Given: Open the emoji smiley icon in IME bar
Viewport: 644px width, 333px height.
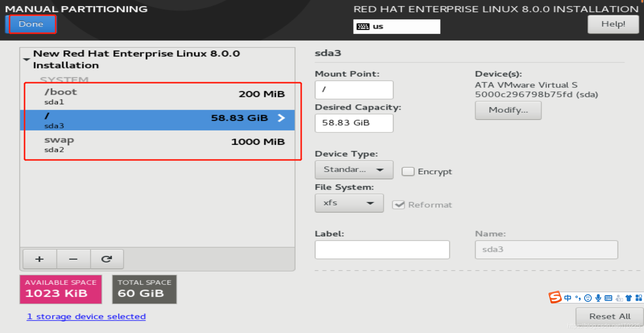Looking at the screenshot, I should 588,298.
